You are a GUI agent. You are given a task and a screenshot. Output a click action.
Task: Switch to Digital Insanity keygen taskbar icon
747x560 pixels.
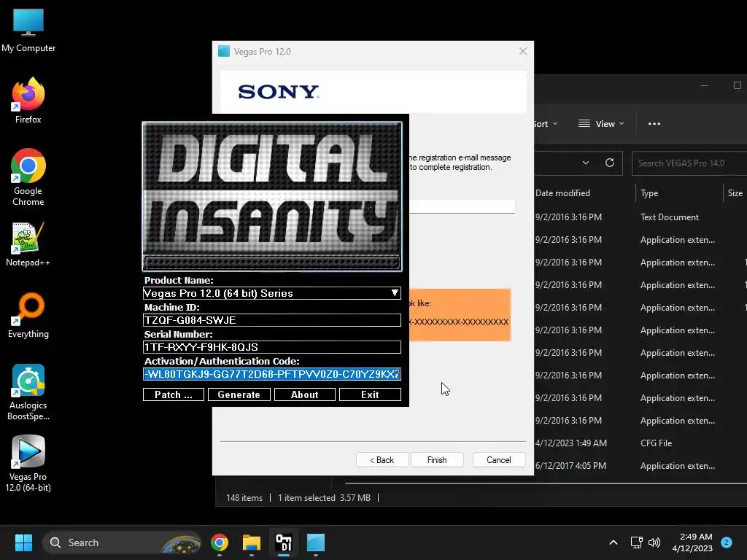(284, 542)
